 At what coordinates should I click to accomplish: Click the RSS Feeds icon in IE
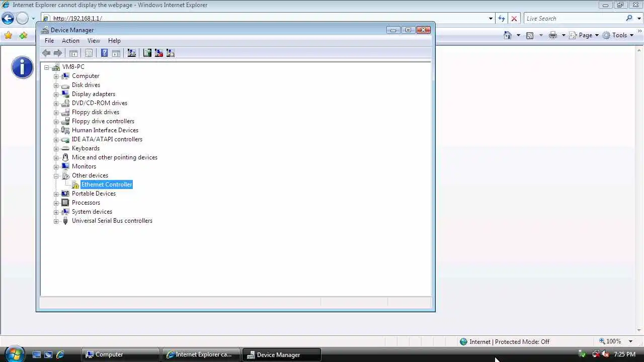coord(530,35)
